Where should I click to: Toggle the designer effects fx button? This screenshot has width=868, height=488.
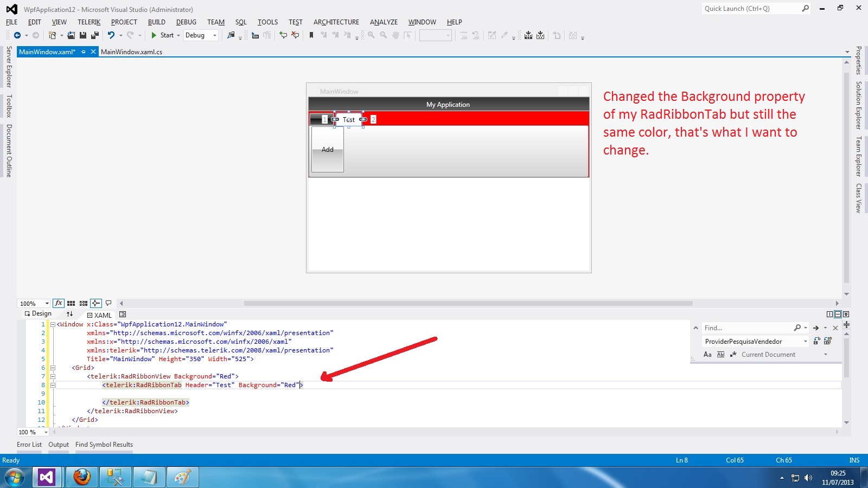[59, 303]
